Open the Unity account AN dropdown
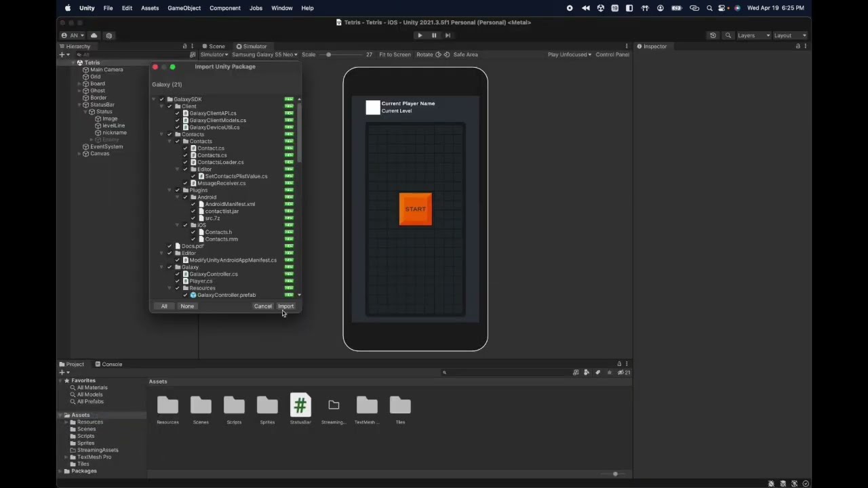 coord(73,35)
